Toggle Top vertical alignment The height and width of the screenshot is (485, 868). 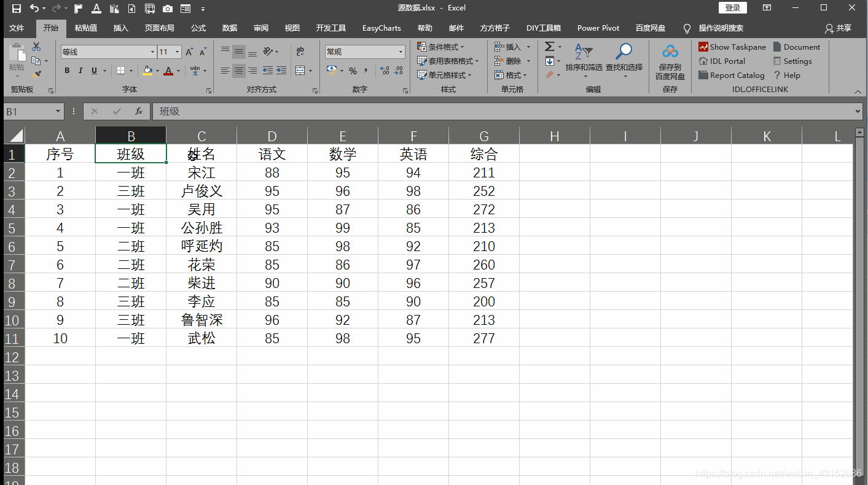tap(225, 52)
